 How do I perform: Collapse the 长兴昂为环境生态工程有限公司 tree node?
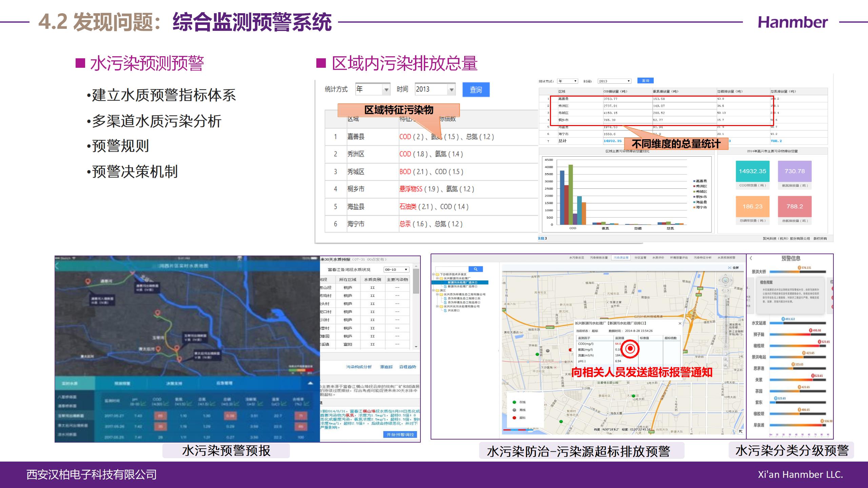(x=437, y=294)
